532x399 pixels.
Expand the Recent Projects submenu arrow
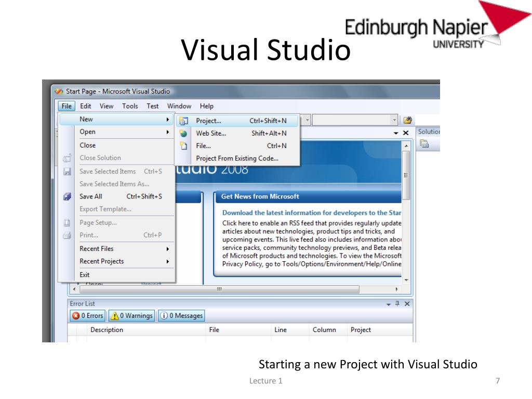168,262
